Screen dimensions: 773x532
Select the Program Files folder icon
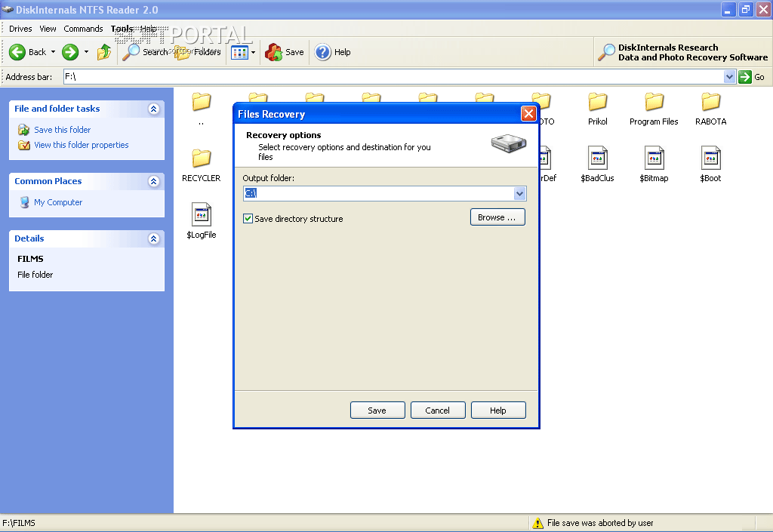pyautogui.click(x=654, y=102)
